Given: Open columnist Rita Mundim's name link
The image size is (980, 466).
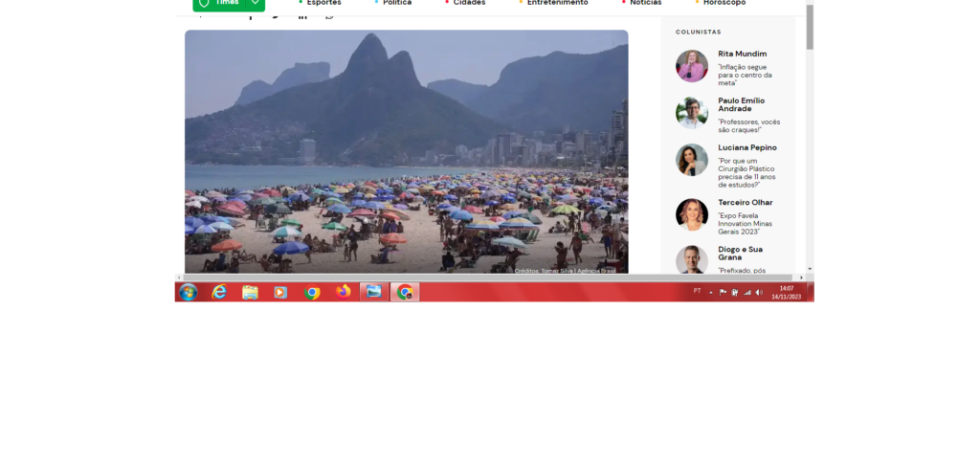Looking at the screenshot, I should tap(743, 55).
